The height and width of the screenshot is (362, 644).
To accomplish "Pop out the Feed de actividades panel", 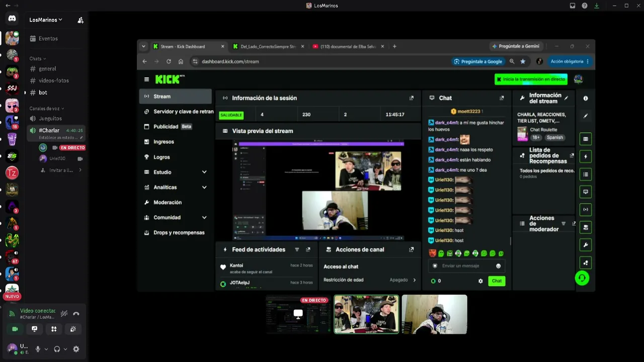I will point(308,249).
